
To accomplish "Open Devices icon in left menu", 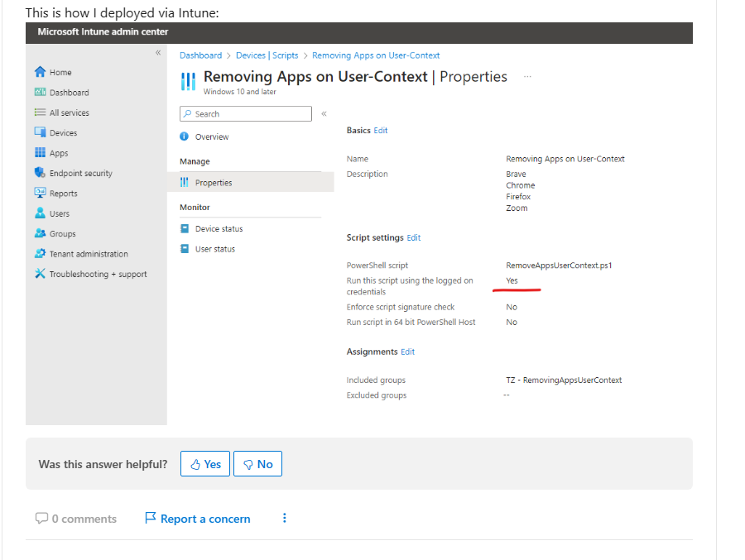I will point(40,132).
